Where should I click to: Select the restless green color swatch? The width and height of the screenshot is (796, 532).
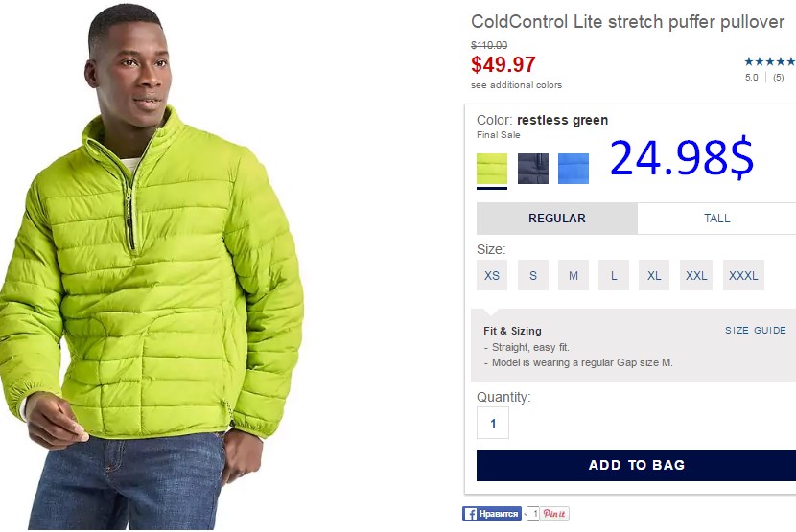pos(491,169)
